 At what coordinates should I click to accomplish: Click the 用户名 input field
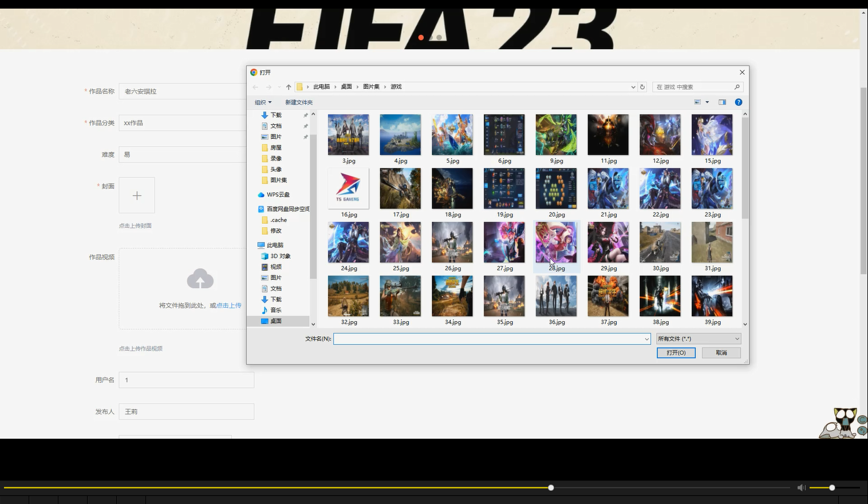tap(187, 380)
